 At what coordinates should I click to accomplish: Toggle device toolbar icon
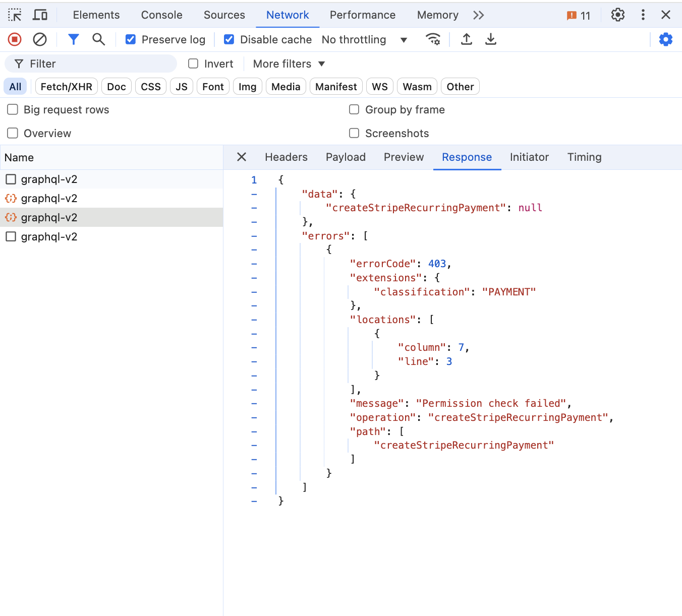pyautogui.click(x=40, y=15)
